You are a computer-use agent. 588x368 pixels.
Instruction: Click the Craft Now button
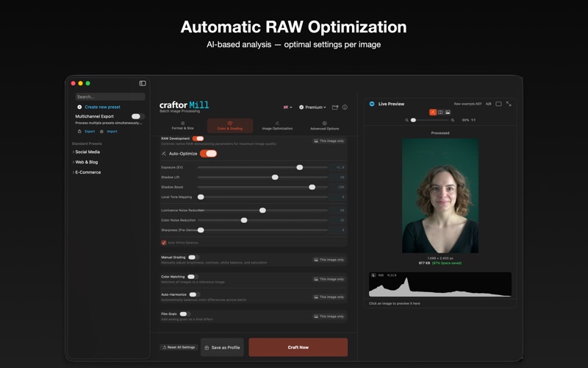(x=298, y=347)
